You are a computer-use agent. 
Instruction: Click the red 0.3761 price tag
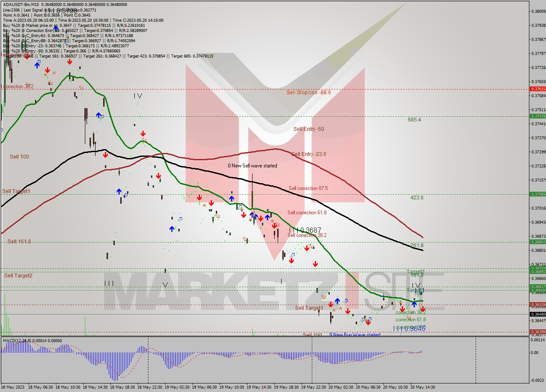click(537, 89)
